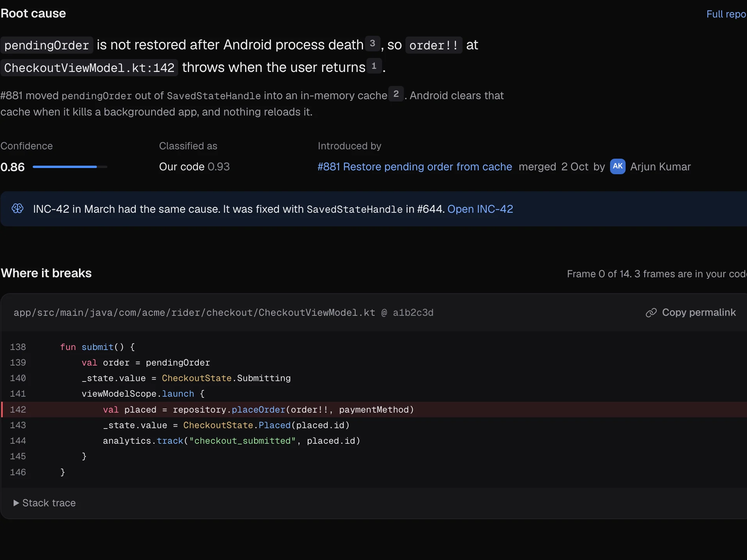Click the 'Classified as' label
The height and width of the screenshot is (560, 747).
[x=188, y=146]
